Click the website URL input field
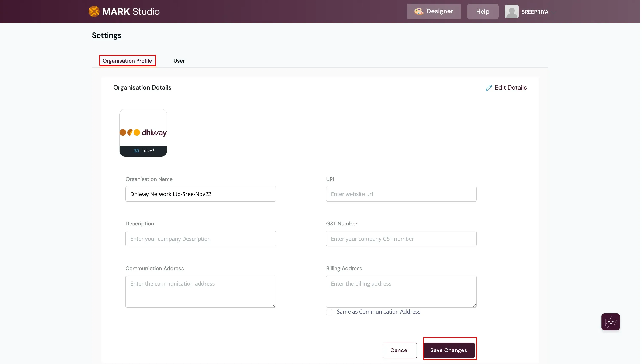This screenshot has height=364, width=642. coord(401,194)
